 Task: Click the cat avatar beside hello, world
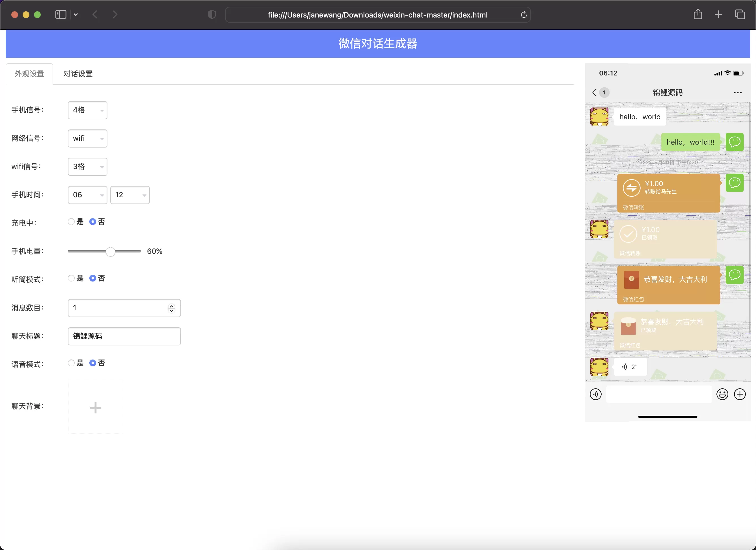(x=599, y=117)
